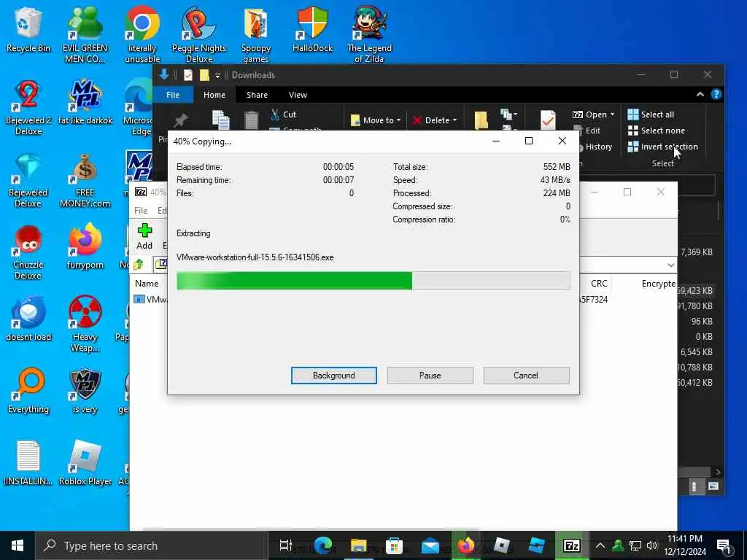This screenshot has width=747, height=560.
Task: Open the HalloDock desktop shortcut
Action: coord(312,29)
